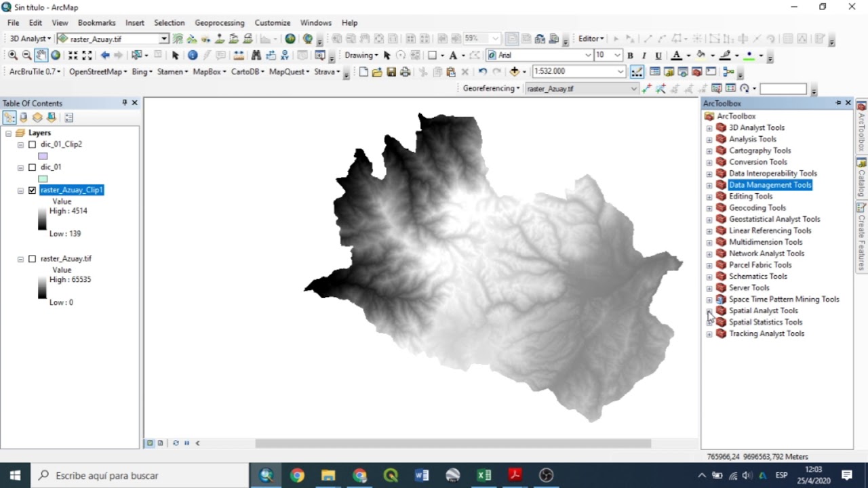Click the Save map icon
868x488 pixels.
[x=391, y=71]
